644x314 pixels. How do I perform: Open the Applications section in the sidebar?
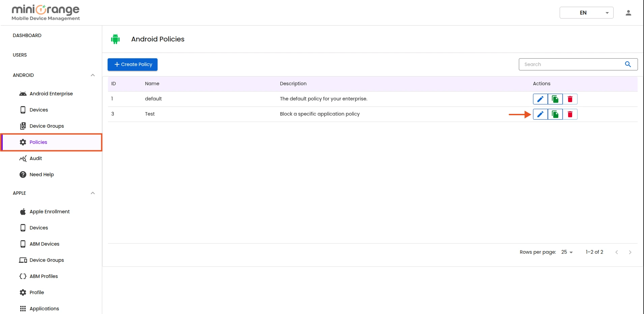click(22, 309)
